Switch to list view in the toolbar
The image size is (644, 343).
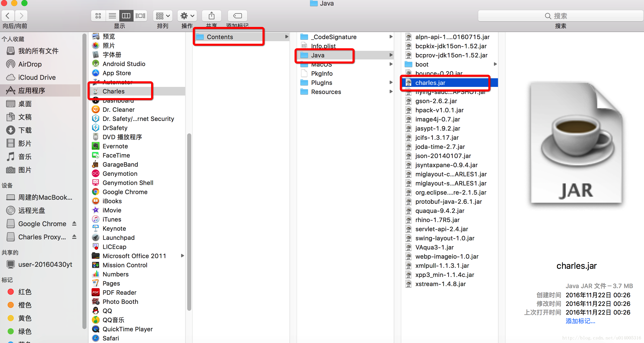tap(112, 16)
